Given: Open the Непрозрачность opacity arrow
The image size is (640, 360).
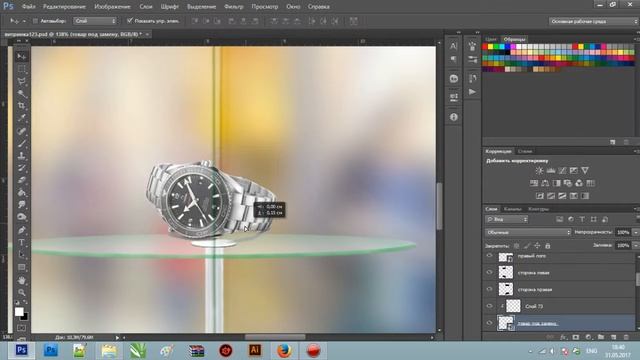Looking at the screenshot, I should (636, 232).
